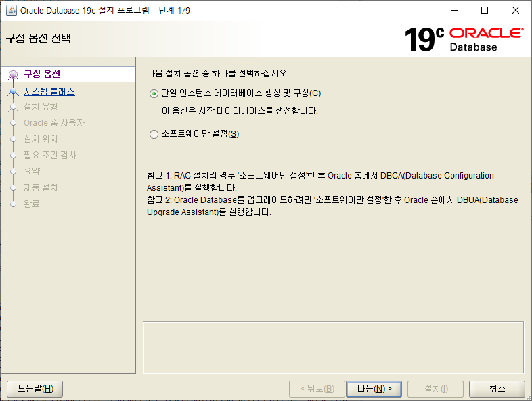Select the '소프트웨어만 설정' radio button
Screen dimensions: 532x401
[x=154, y=135]
